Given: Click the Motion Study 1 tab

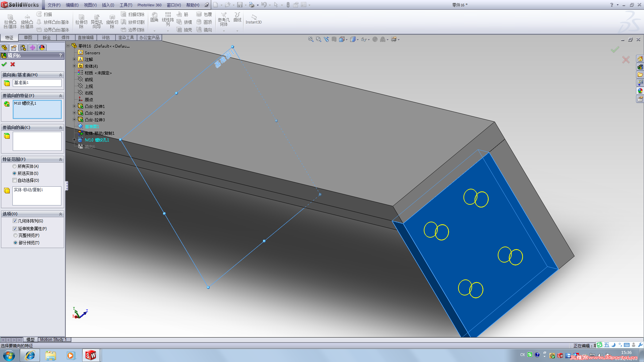Looking at the screenshot, I should [x=53, y=340].
